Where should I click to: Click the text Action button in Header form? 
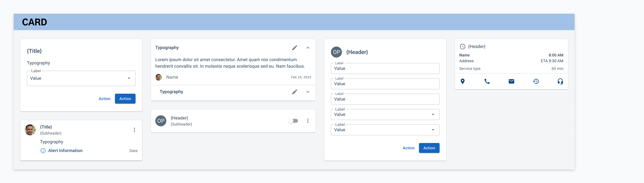point(409,148)
